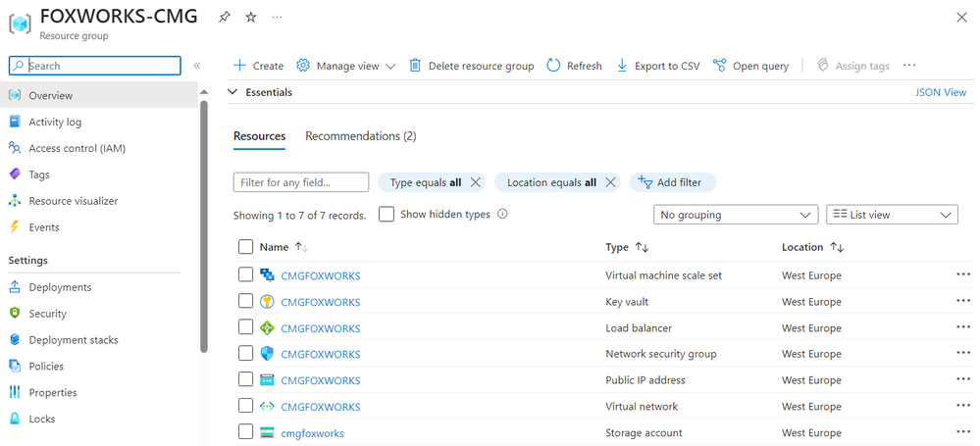Favorite the resource group with star icon
Screen dimensions: 980x446
click(x=250, y=18)
